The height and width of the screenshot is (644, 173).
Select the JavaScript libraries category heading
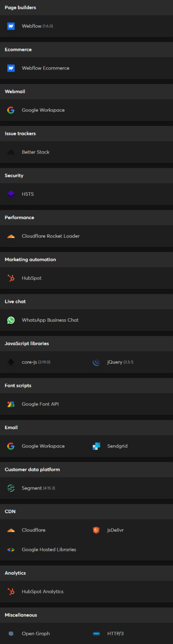pos(27,343)
